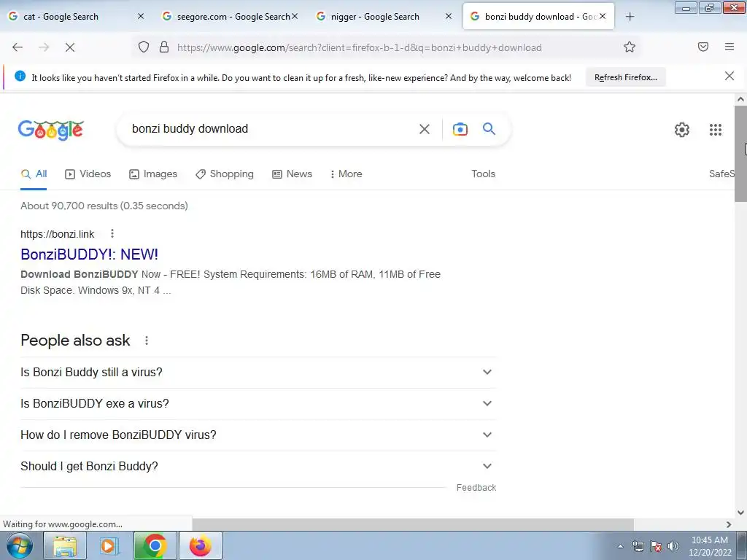The width and height of the screenshot is (747, 560).
Task: Expand 'How do I remove BonziBUDDY virus?'
Action: pos(259,435)
